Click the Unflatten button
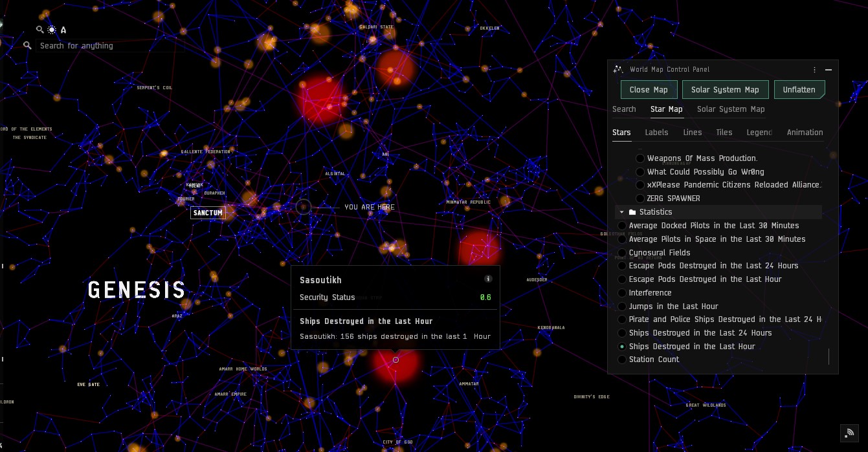The height and width of the screenshot is (452, 868). pos(799,90)
